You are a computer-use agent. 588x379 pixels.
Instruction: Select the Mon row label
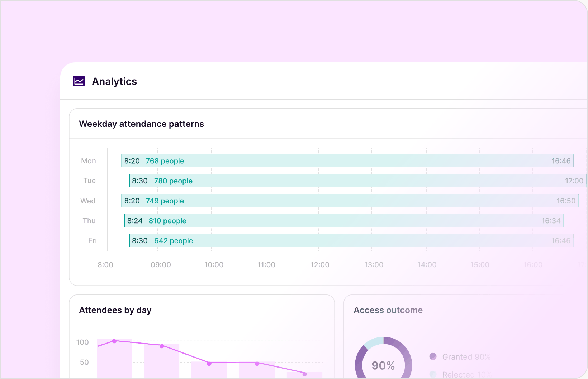pos(89,161)
